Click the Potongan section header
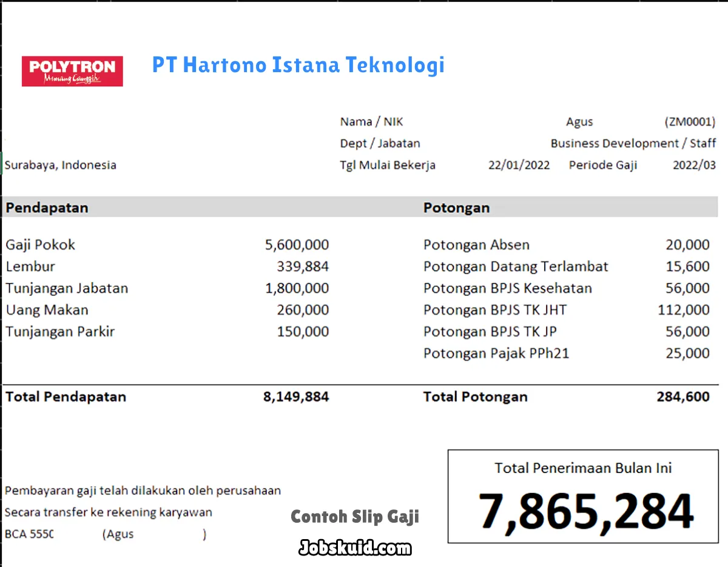 coord(456,208)
